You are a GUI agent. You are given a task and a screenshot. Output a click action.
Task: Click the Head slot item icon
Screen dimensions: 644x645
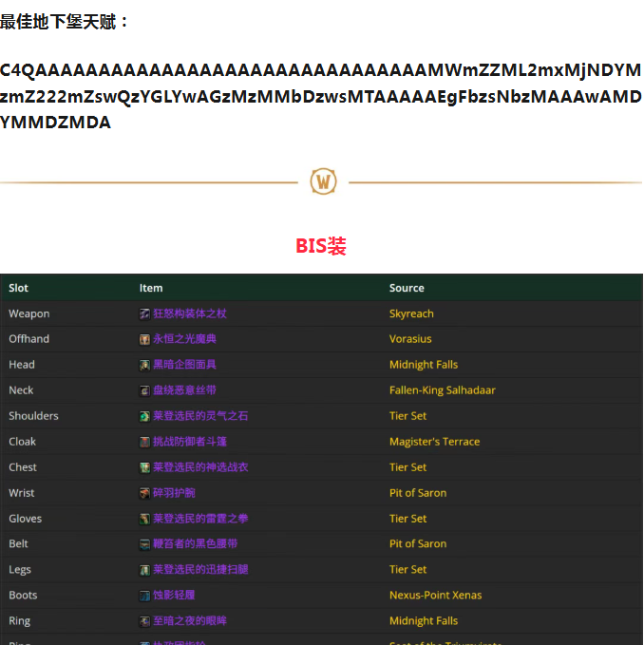pos(144,365)
